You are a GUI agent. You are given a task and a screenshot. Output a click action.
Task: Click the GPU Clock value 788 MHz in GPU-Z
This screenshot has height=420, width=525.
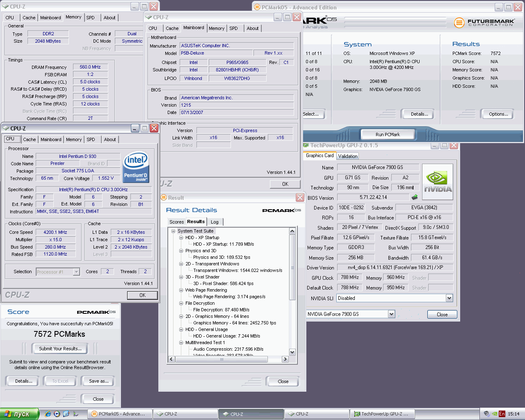coord(350,277)
